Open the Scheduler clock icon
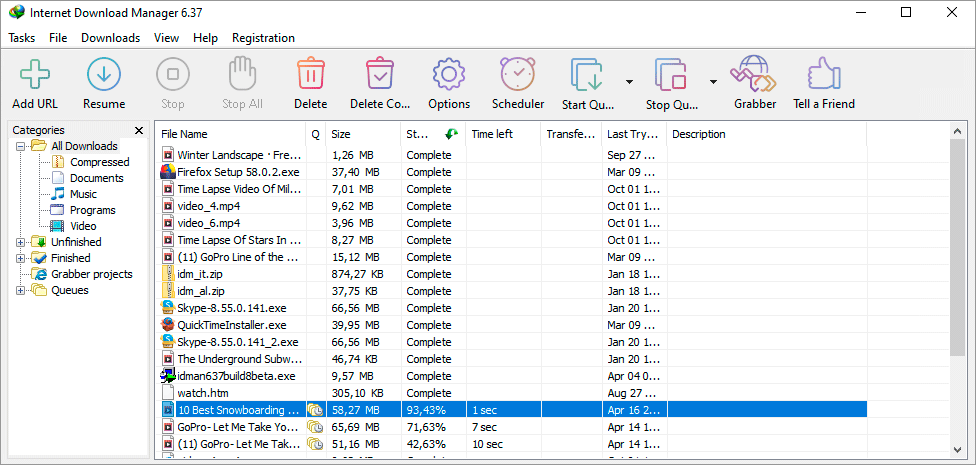This screenshot has height=465, width=976. point(518,76)
